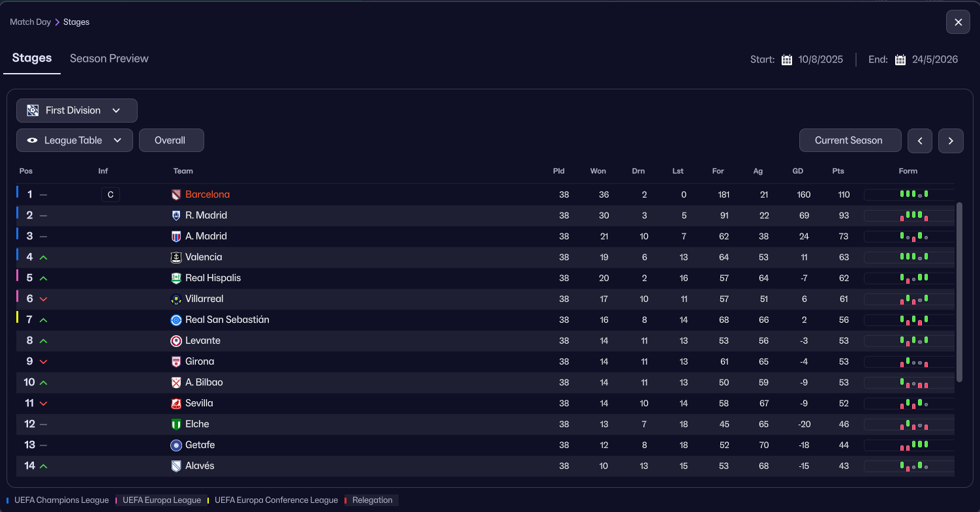Go to the previous season arrow
This screenshot has height=512, width=980.
pos(919,140)
